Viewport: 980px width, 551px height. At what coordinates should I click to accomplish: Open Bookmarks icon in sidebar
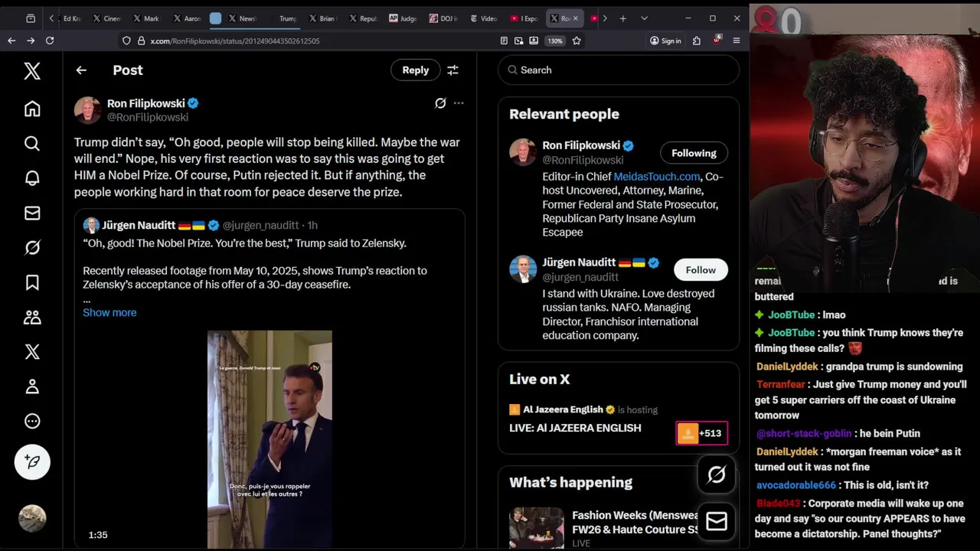coord(32,282)
